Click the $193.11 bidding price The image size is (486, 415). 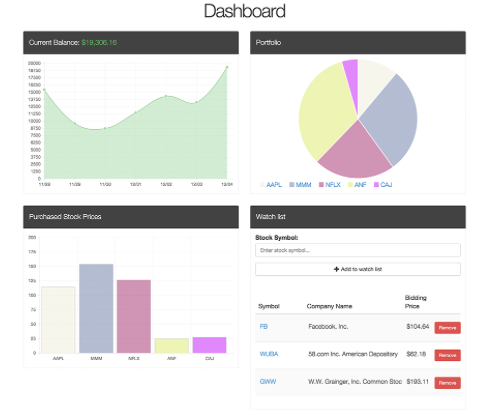tap(417, 382)
